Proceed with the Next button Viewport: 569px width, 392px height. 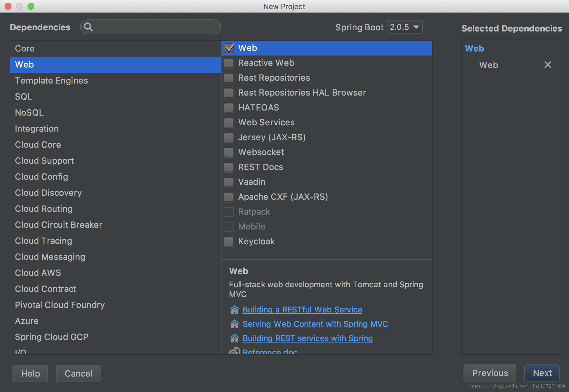pos(542,373)
